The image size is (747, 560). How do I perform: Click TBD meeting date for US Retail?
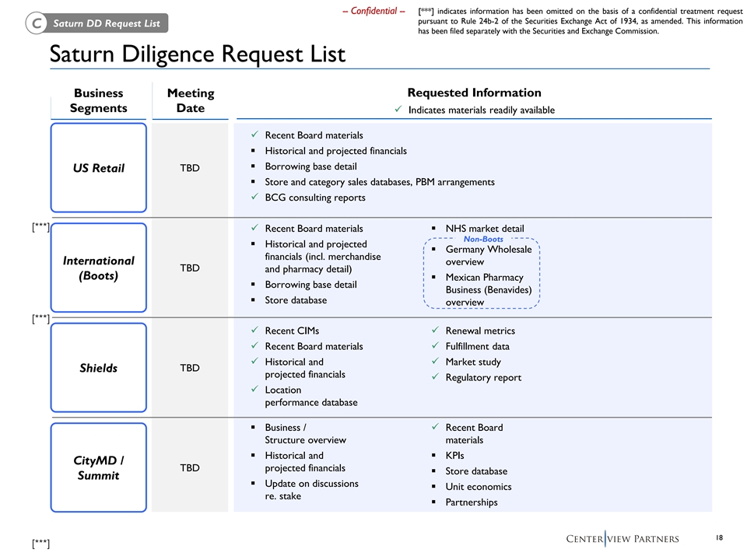coord(190,168)
